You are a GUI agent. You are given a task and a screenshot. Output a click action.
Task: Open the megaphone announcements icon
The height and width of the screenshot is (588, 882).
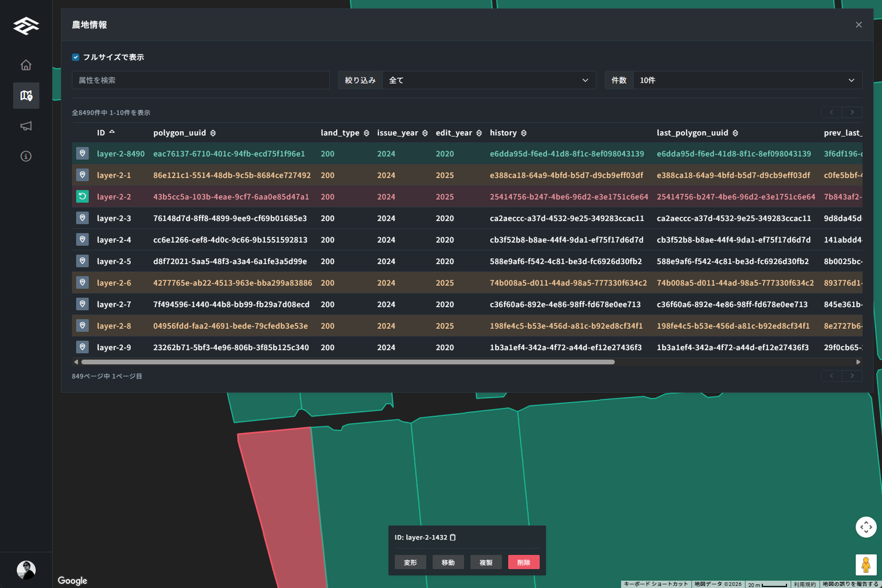tap(26, 126)
